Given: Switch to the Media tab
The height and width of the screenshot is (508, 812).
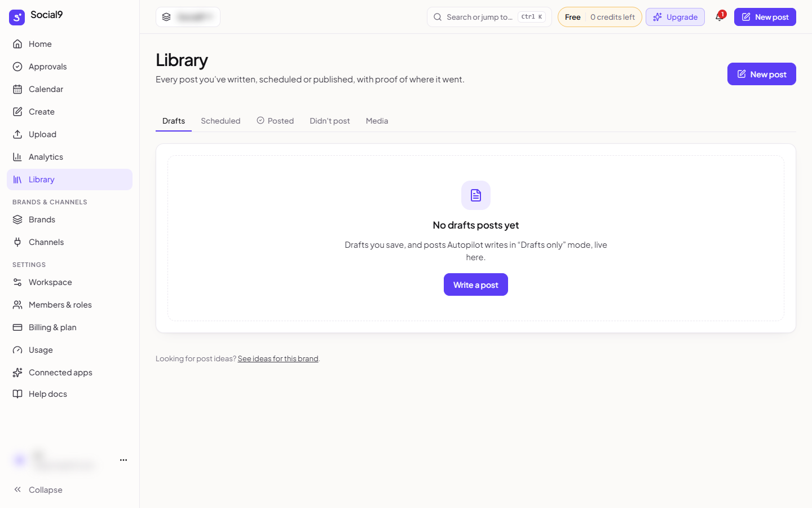Looking at the screenshot, I should (377, 121).
